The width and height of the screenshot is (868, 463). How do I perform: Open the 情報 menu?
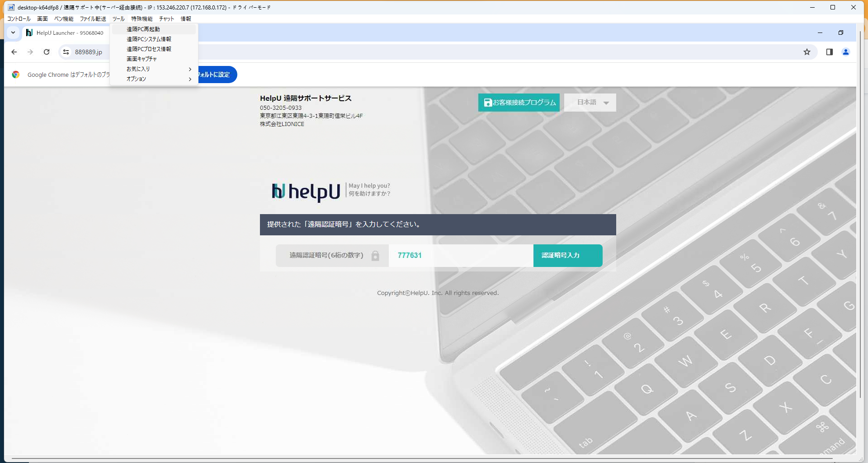click(x=186, y=19)
